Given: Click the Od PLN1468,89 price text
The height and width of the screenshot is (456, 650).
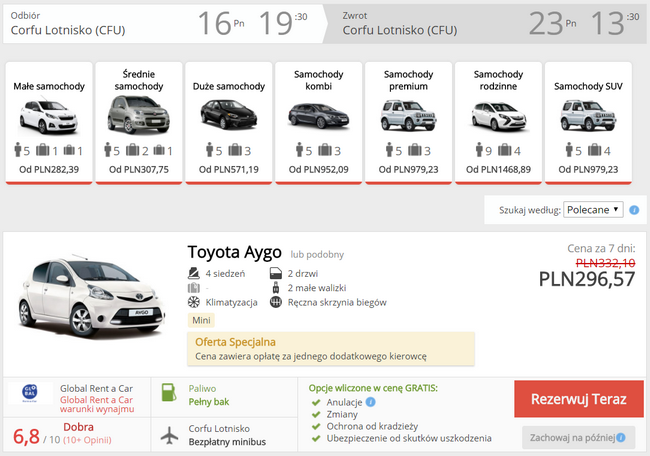Looking at the screenshot, I should pyautogui.click(x=498, y=170).
